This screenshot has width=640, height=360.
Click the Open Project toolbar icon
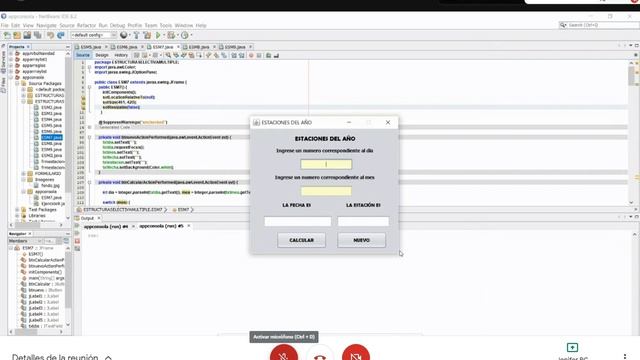point(27,36)
